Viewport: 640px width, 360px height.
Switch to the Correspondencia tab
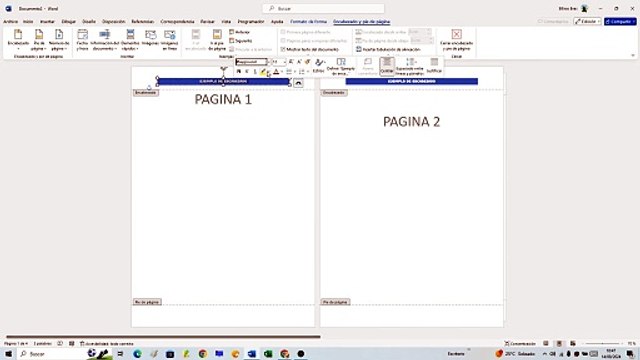[177, 22]
